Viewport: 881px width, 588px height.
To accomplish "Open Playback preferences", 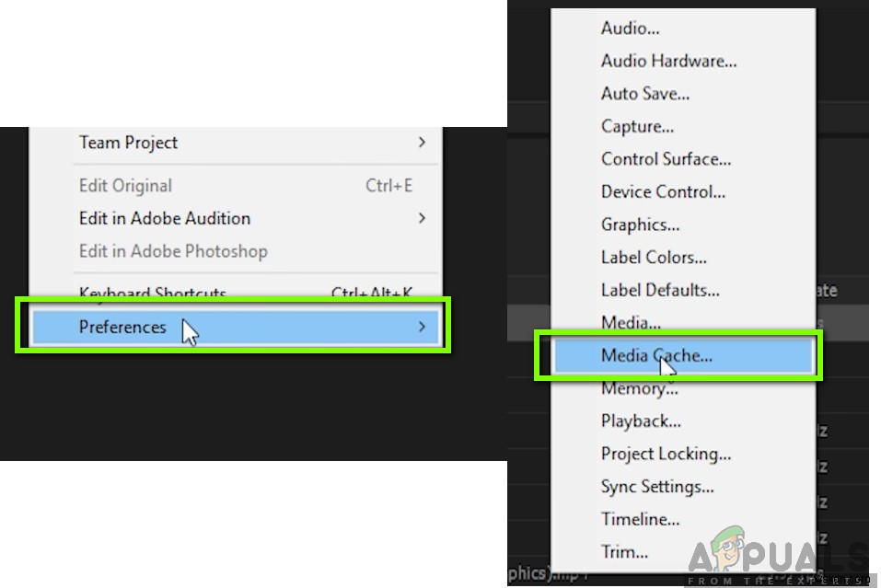I will (641, 421).
